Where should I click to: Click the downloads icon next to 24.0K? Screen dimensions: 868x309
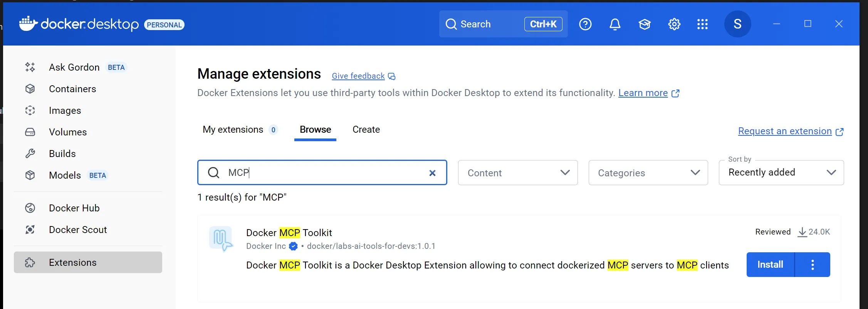[x=802, y=232]
